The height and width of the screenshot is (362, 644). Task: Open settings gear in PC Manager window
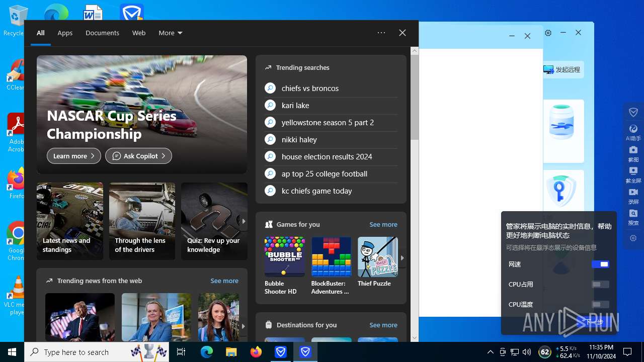pyautogui.click(x=548, y=33)
